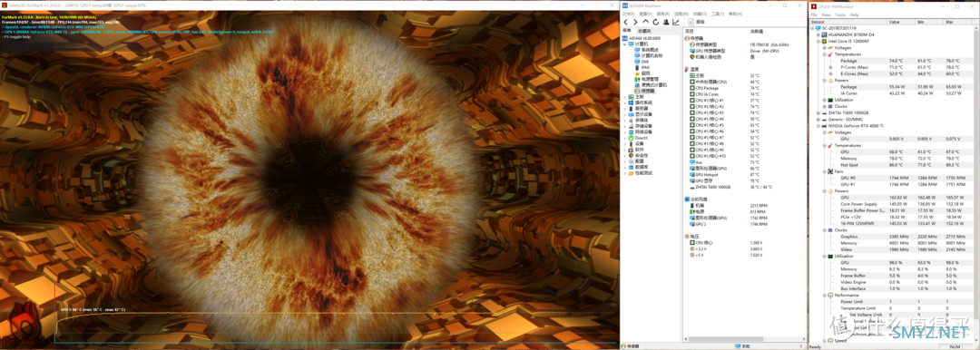Click the user icon in AIDA64 toolbar
Image resolution: width=980 pixels, height=350 pixels.
[666, 22]
